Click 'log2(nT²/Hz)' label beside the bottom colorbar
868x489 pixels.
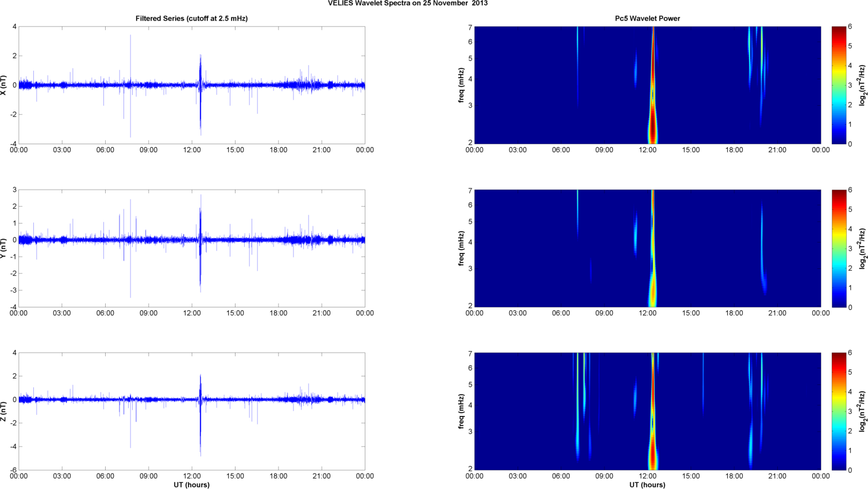tap(863, 411)
